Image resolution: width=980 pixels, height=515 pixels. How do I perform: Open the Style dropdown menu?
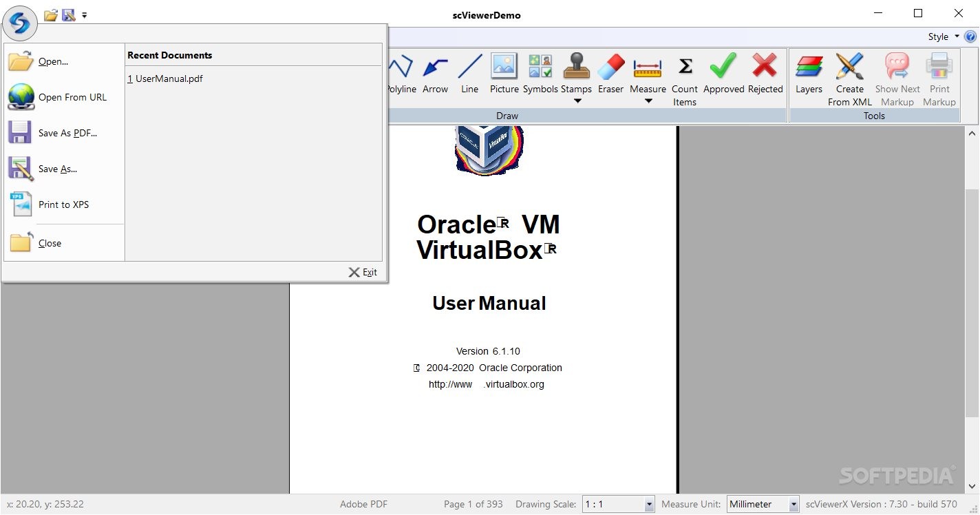(x=944, y=37)
